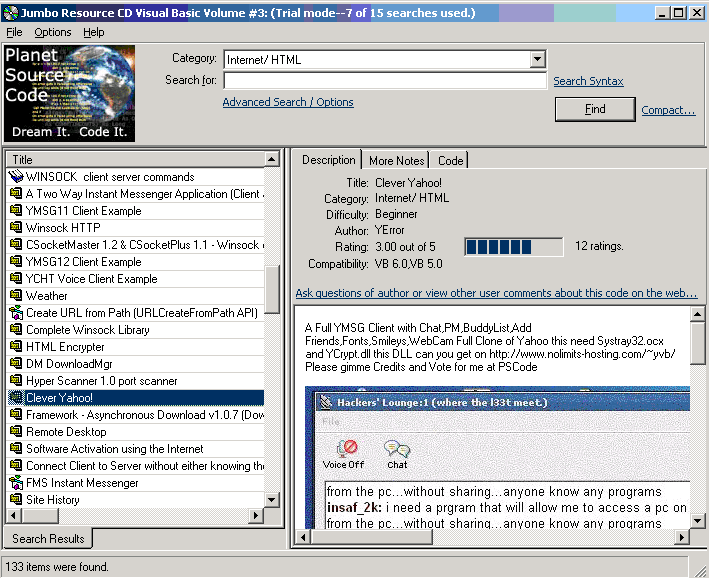Click the '12 ratings.' text
Viewport: 709px width, 578px height.
(599, 246)
